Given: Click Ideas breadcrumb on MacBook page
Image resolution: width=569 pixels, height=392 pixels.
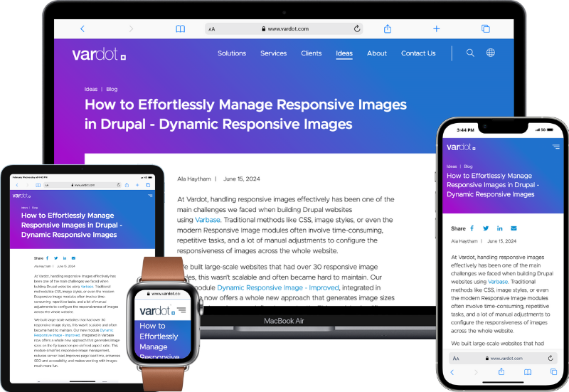Looking at the screenshot, I should click(x=91, y=90).
